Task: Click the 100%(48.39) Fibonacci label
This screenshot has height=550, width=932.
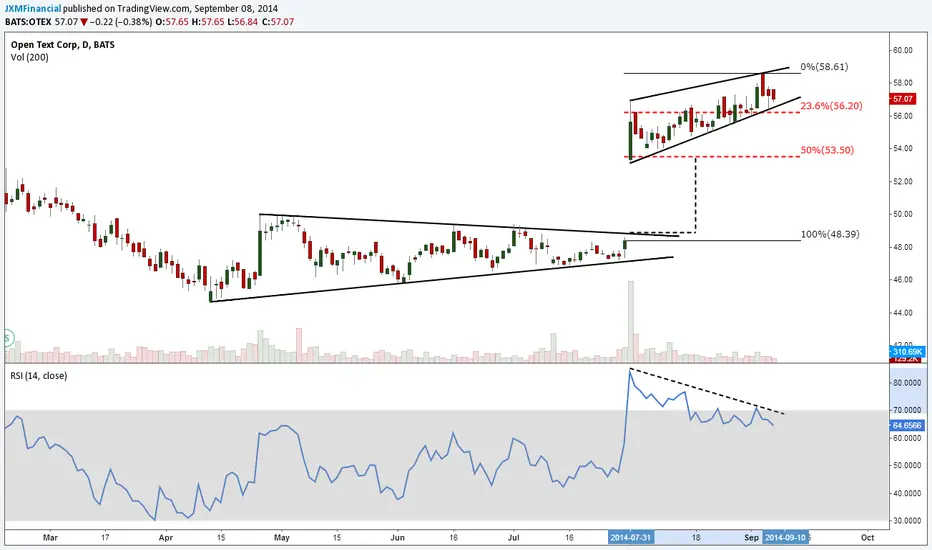Action: pos(830,234)
